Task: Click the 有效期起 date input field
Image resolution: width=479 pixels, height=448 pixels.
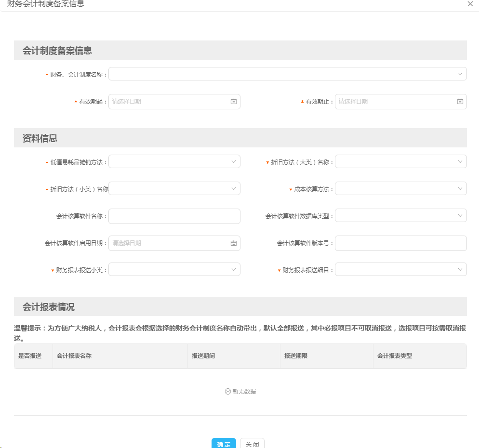Action: (x=174, y=102)
